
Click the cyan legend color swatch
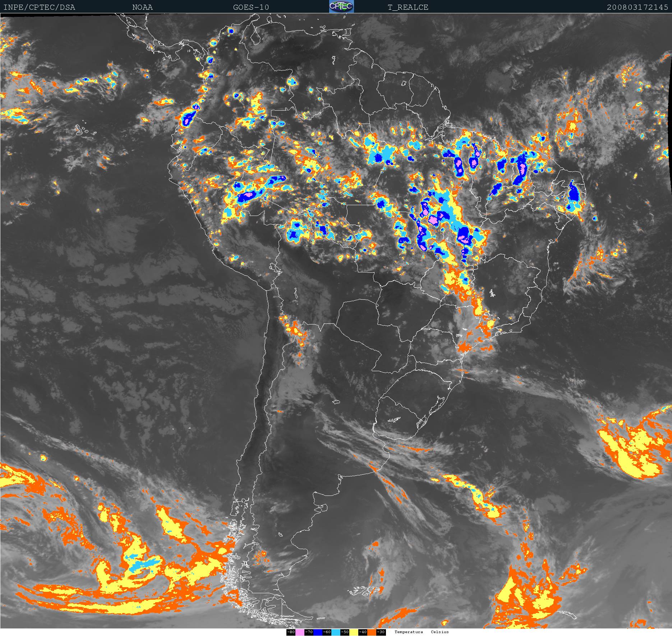336,632
